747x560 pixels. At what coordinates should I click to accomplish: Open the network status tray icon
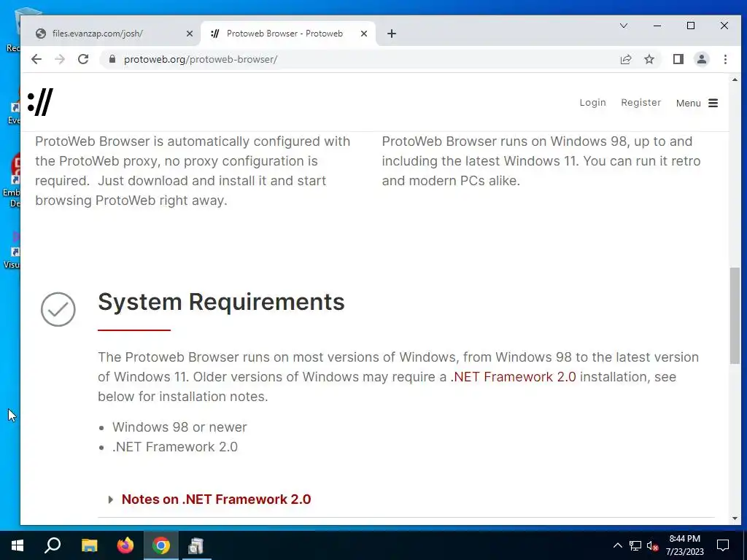635,545
